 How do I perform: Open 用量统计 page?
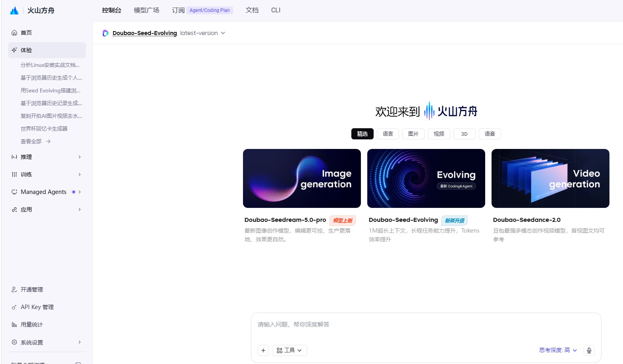(x=47, y=325)
